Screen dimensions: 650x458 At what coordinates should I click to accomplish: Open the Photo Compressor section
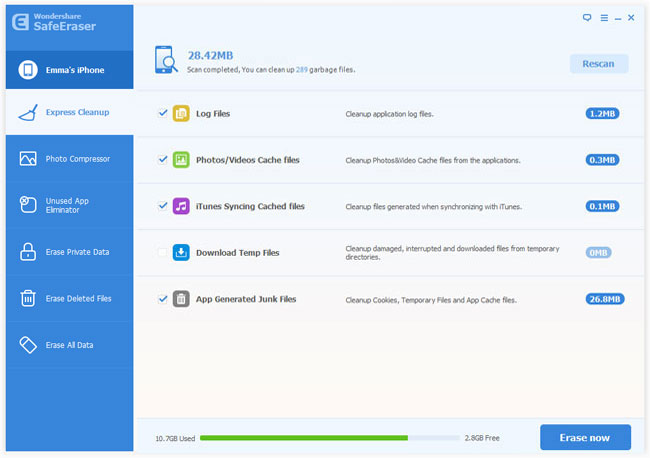70,159
